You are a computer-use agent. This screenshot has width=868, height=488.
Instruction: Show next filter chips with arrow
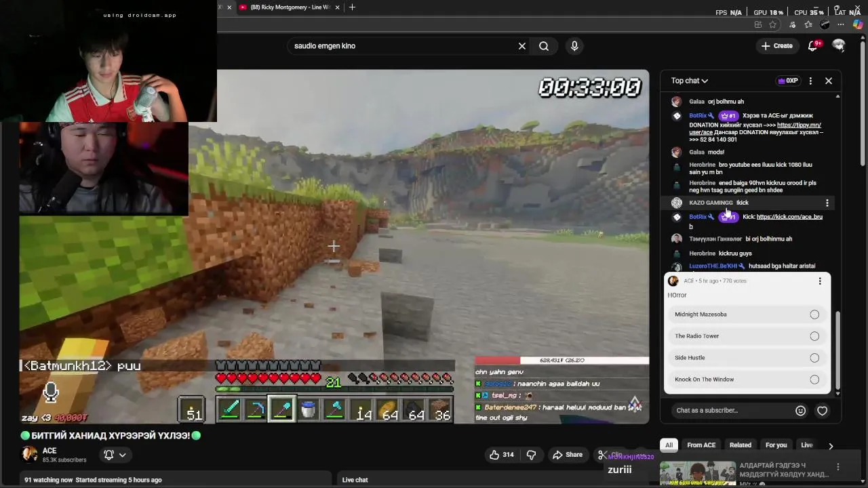pyautogui.click(x=831, y=445)
